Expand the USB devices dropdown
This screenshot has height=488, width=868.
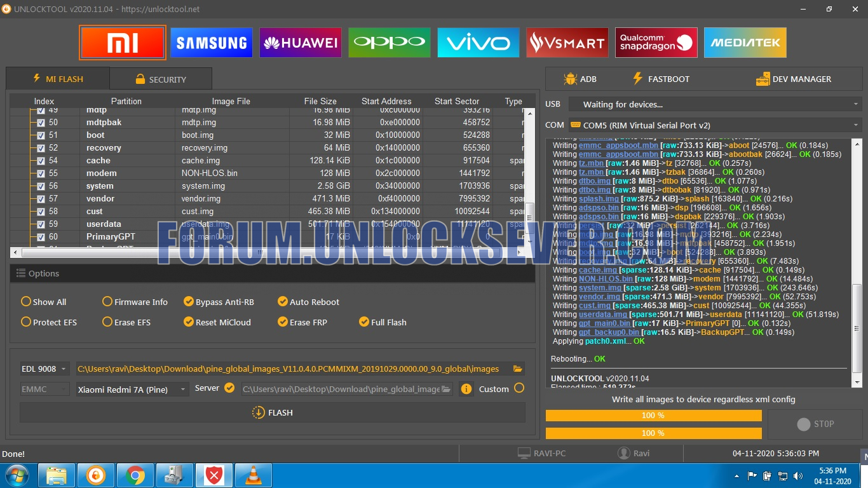pyautogui.click(x=715, y=104)
